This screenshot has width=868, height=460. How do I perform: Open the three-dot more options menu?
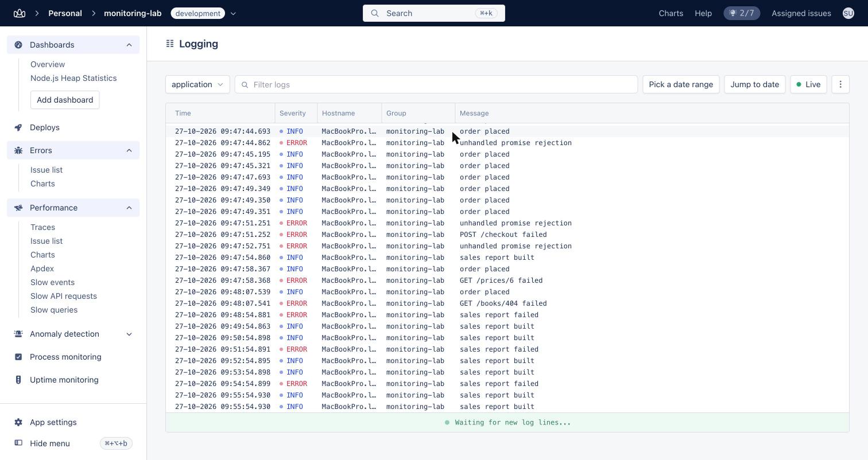point(840,84)
